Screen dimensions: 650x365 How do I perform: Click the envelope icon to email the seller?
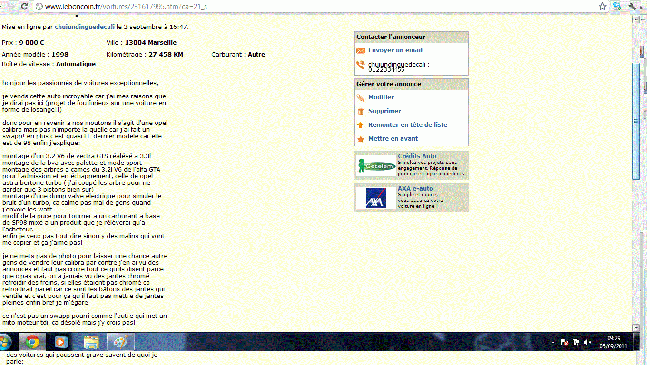360,51
